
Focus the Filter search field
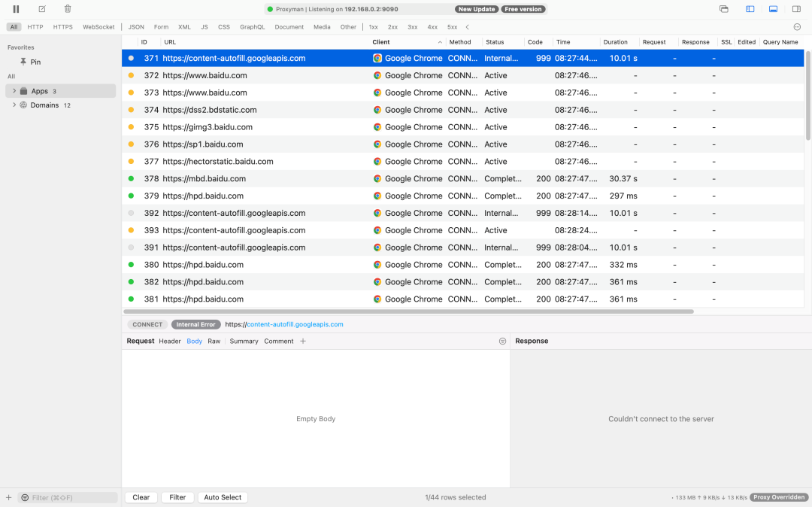click(x=68, y=498)
